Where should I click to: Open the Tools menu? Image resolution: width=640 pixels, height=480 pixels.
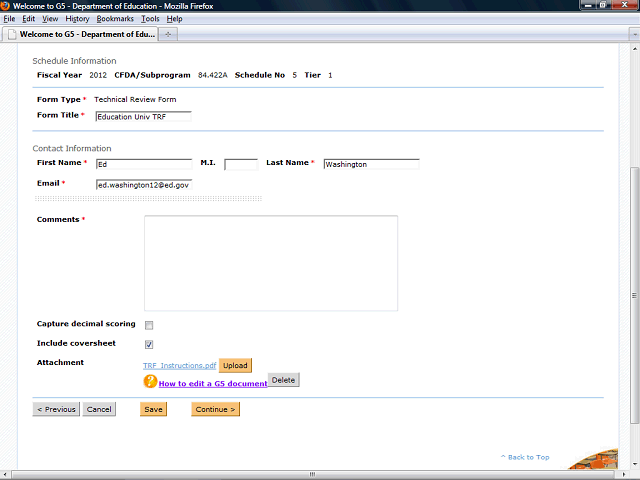point(150,19)
